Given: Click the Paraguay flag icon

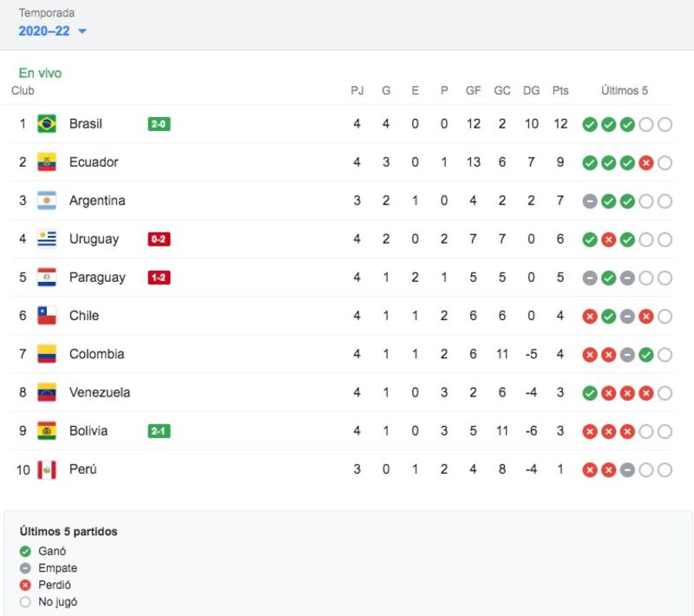Looking at the screenshot, I should coord(47,278).
